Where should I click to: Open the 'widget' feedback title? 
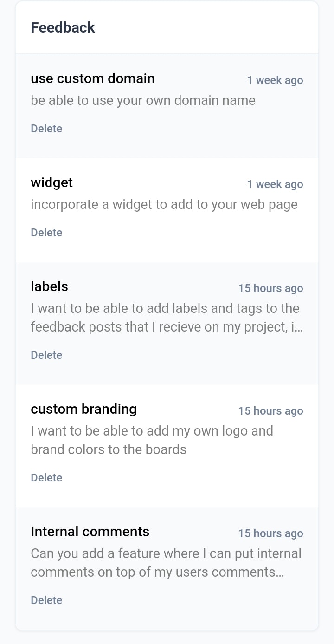(52, 182)
